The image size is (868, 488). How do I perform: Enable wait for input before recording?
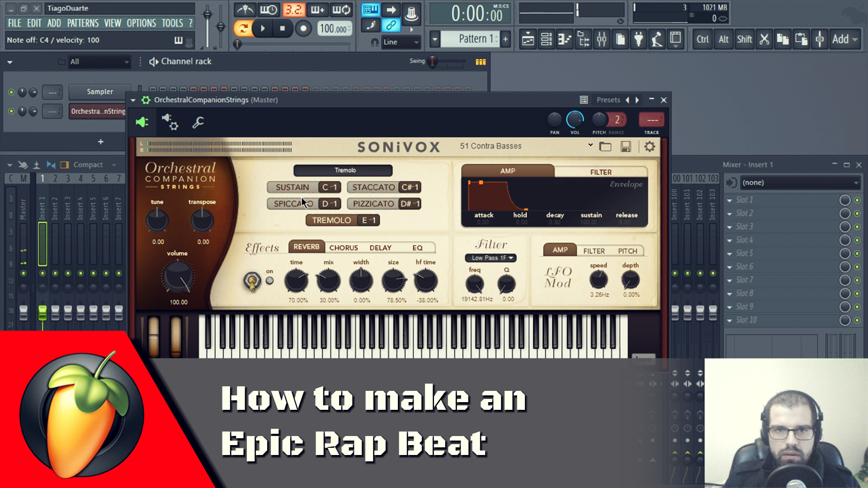[x=269, y=9]
